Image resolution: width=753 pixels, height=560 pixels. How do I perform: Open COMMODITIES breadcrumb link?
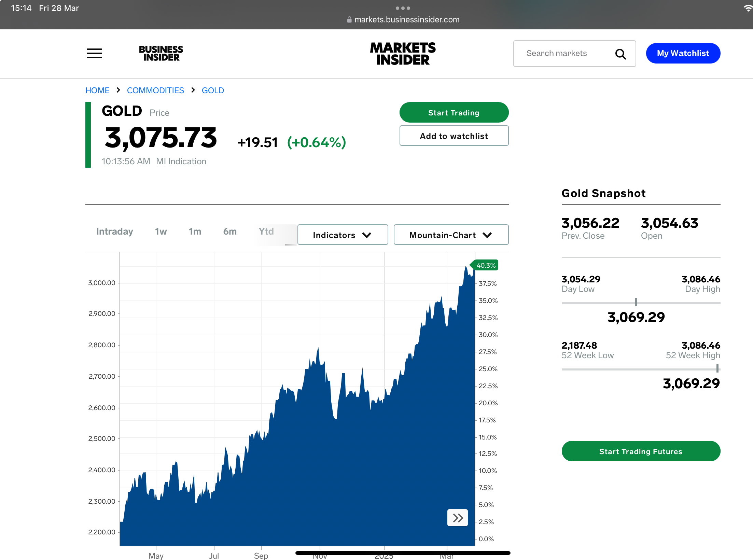(155, 90)
